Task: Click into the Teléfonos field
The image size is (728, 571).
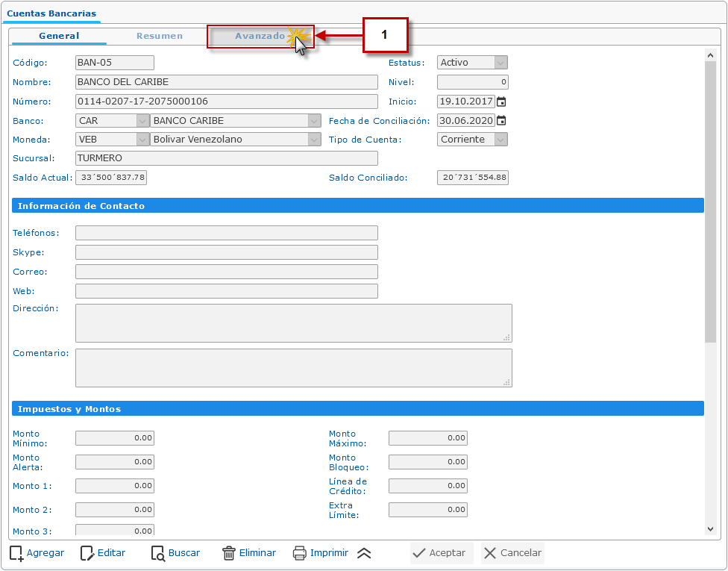Action: click(227, 233)
